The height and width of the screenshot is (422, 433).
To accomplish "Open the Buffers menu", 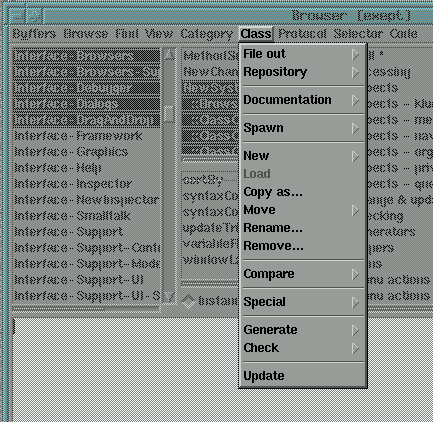I will pyautogui.click(x=34, y=34).
